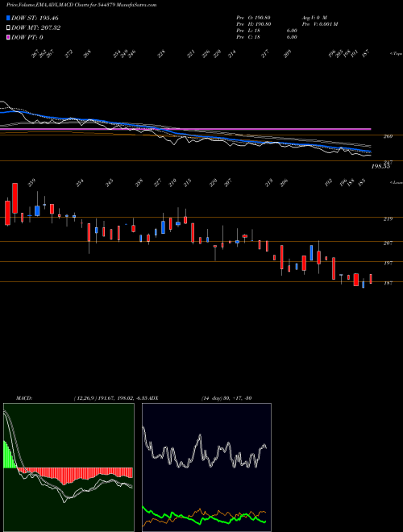403x532 pixels.
Task: Click the 'Avg V: 0 M' value
Action: click(314, 18)
